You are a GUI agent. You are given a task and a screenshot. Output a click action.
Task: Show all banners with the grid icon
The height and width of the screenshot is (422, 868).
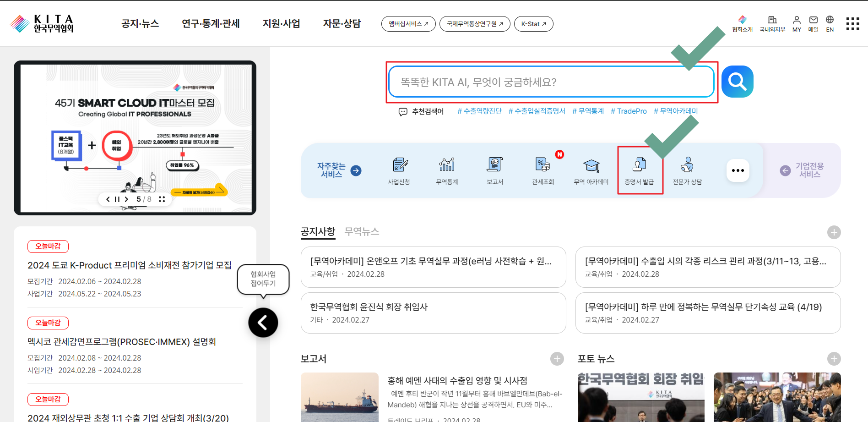coord(162,199)
